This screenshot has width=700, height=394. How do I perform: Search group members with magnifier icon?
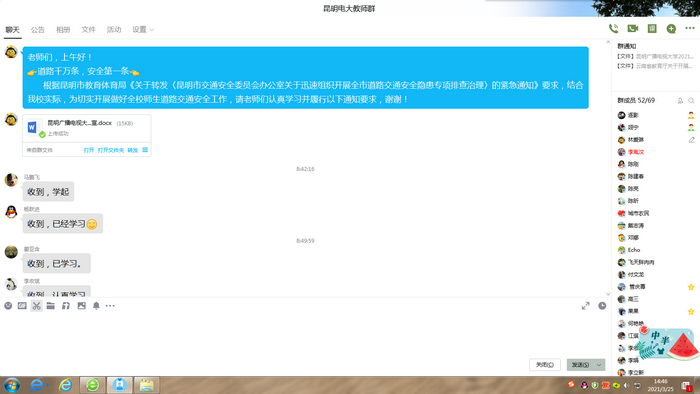[691, 101]
